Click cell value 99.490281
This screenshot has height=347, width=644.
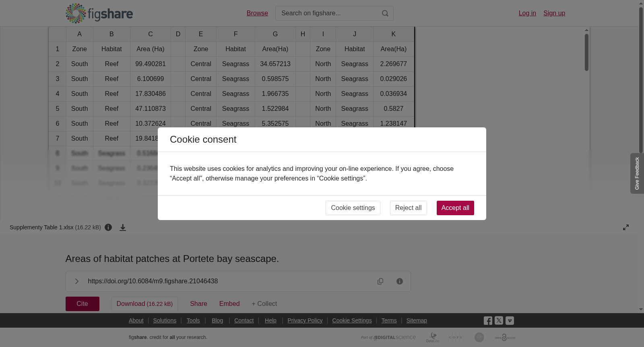point(151,64)
